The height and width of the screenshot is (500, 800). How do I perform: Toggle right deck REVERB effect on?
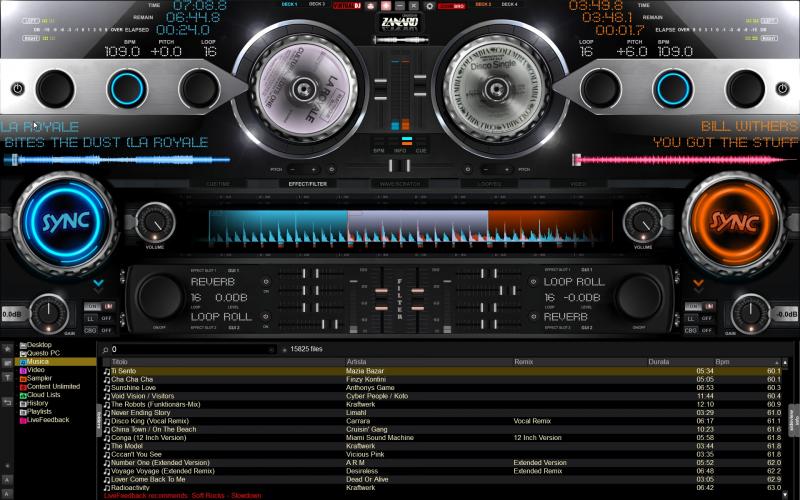pos(533,316)
